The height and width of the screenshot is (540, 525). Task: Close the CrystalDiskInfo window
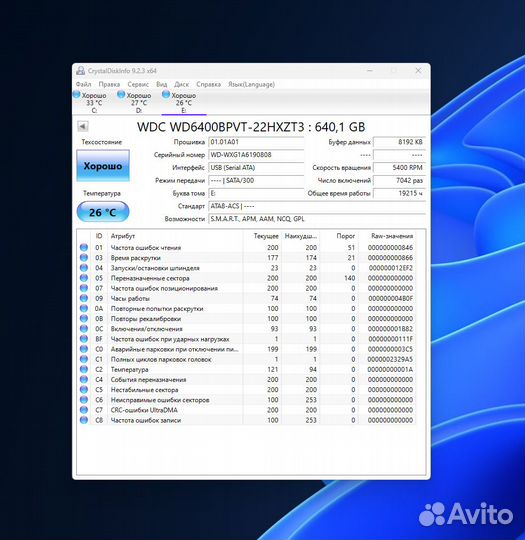pyautogui.click(x=418, y=71)
